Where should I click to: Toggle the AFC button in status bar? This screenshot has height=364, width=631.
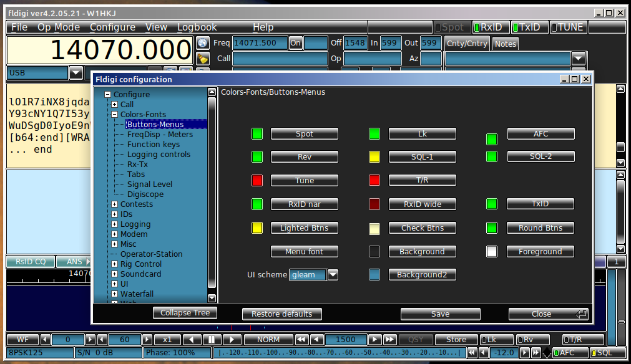570,353
